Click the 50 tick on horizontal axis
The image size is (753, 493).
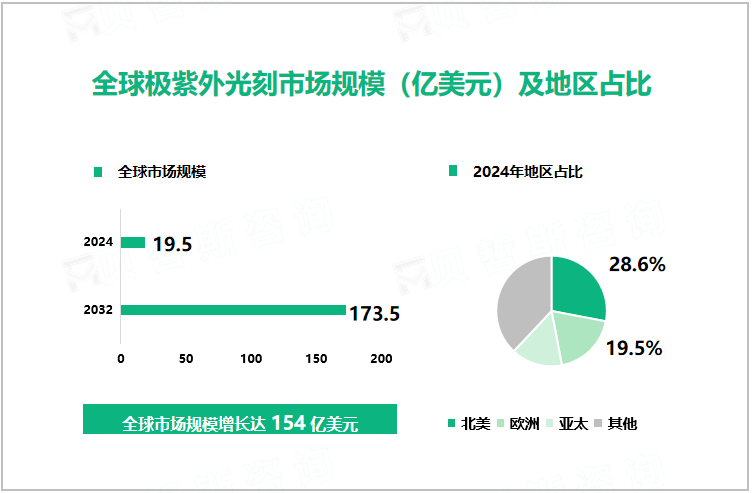(186, 359)
